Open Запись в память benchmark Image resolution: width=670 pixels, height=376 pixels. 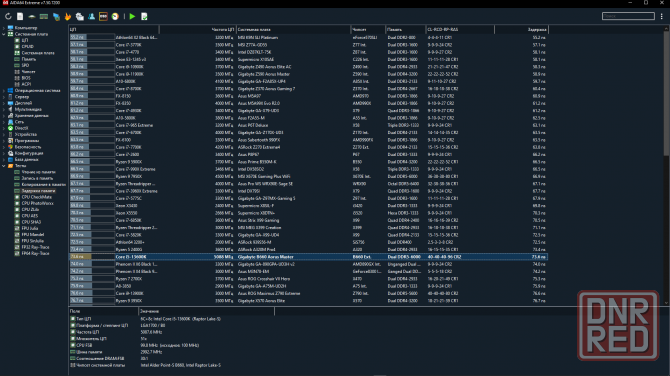(x=37, y=178)
